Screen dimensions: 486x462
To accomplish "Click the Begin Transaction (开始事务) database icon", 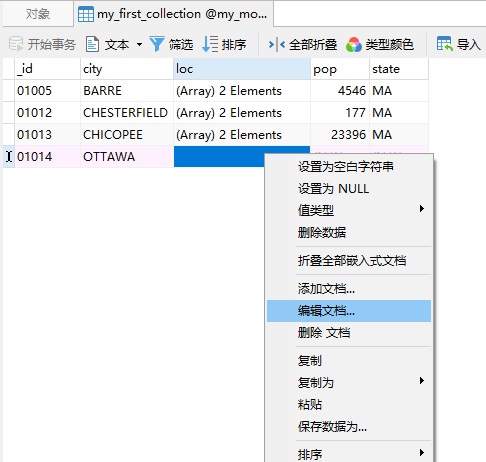I will point(16,44).
